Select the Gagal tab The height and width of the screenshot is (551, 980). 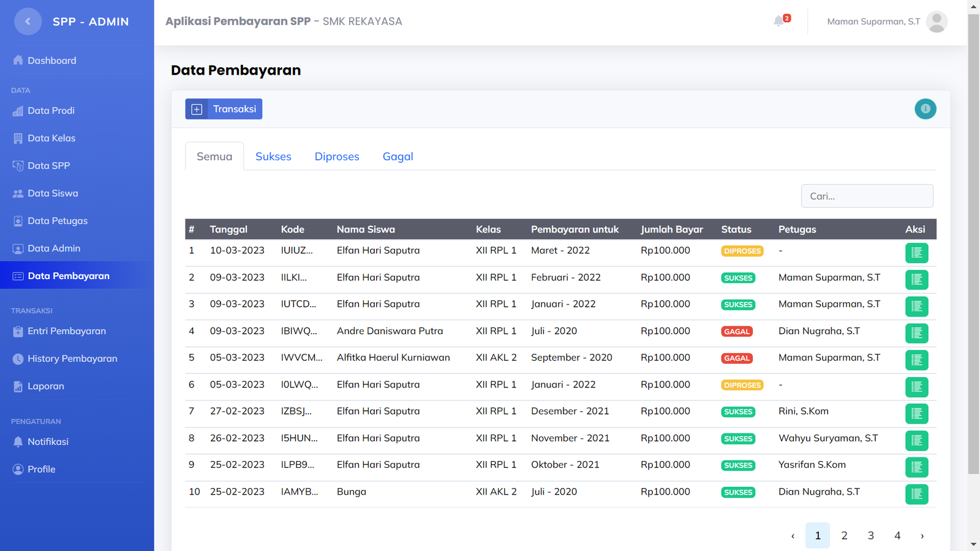[x=398, y=157]
